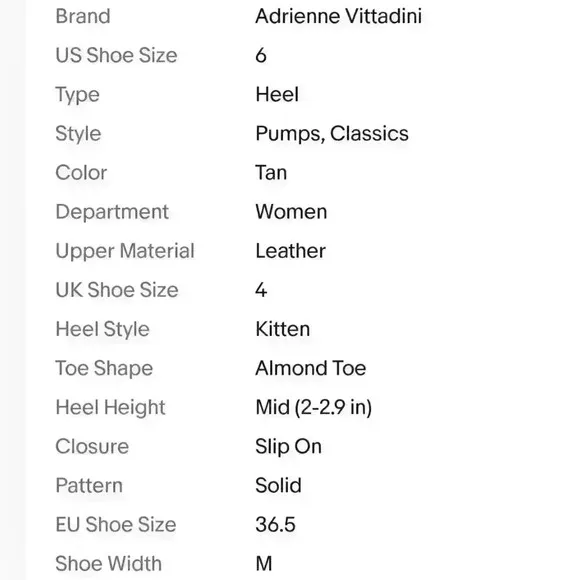Select the Slip On closure value

(288, 447)
